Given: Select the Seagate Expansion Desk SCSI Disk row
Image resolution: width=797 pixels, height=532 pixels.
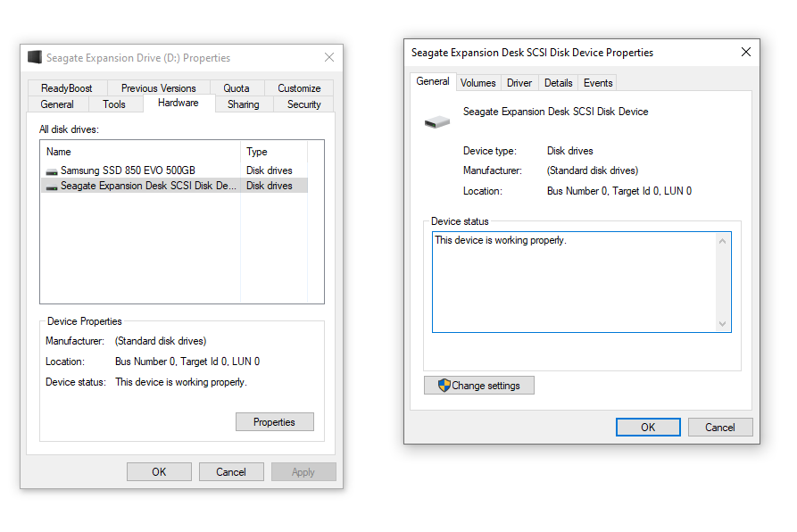Looking at the screenshot, I should (x=174, y=186).
